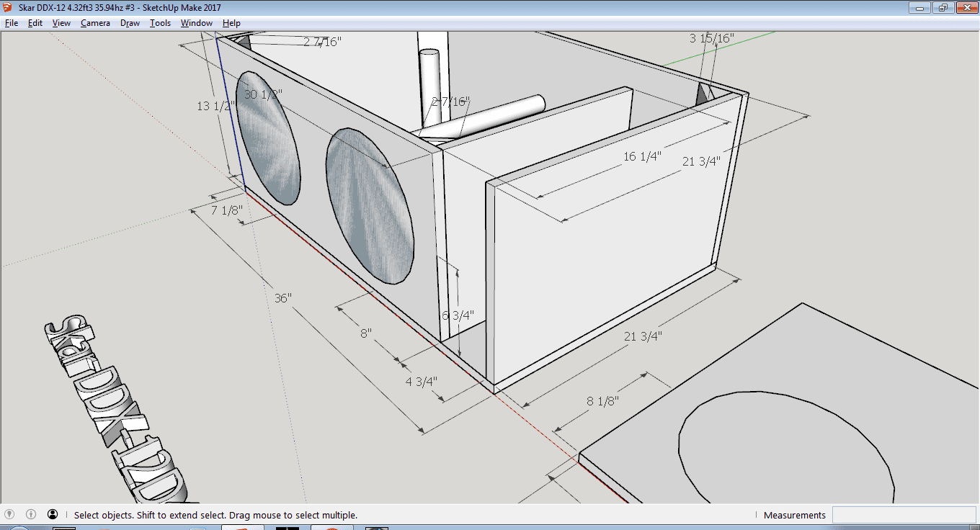Click the 8 1/8" dimension label

[602, 400]
